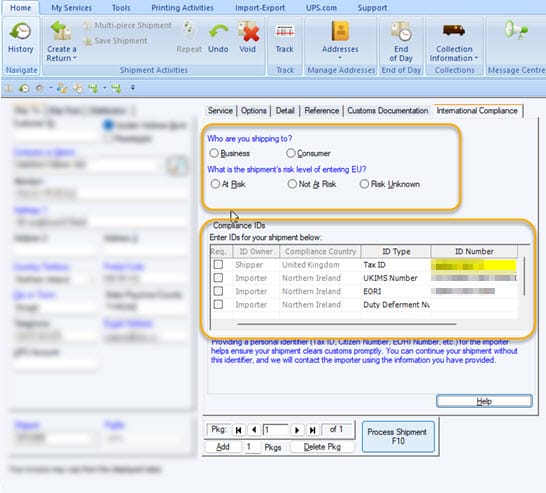Click second green import arrow icon
Viewport: 546px width, 493px height.
(116, 88)
